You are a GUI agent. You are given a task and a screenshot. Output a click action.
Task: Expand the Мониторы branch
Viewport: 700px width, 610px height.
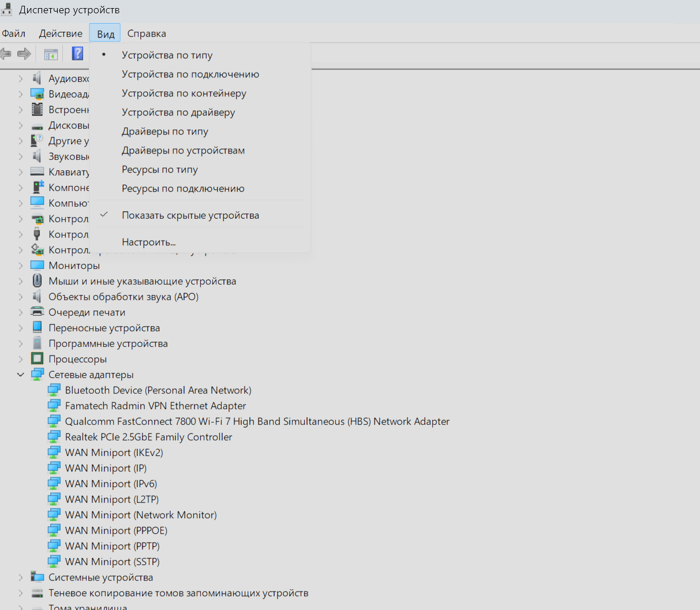coord(21,265)
